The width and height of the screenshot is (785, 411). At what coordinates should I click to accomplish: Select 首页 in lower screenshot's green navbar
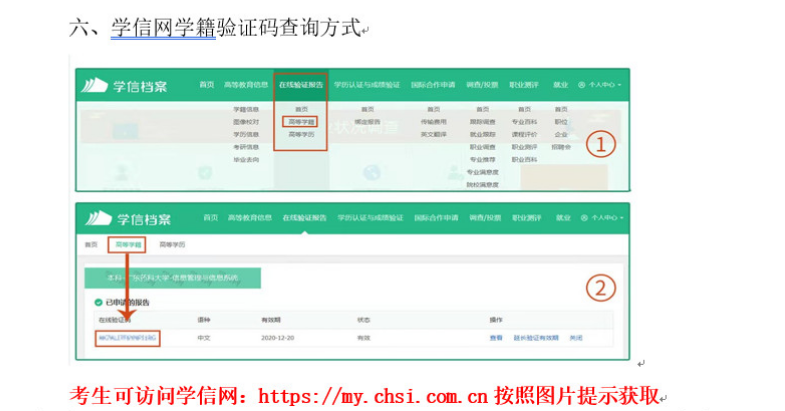pyautogui.click(x=211, y=218)
